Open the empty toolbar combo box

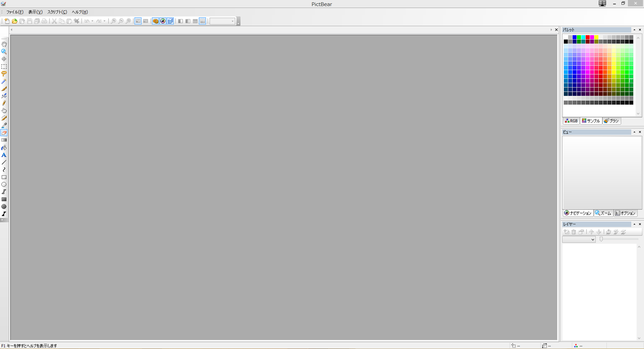tap(222, 21)
